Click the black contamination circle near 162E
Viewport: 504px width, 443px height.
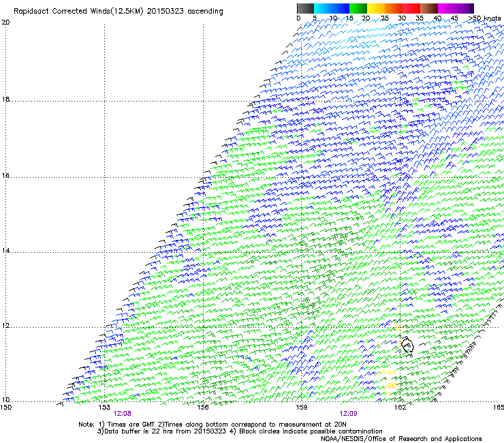[x=407, y=346]
